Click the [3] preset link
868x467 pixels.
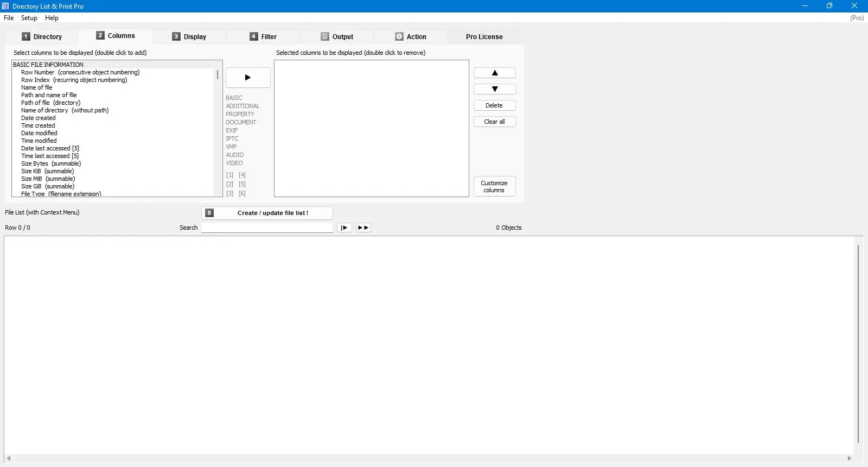(230, 193)
